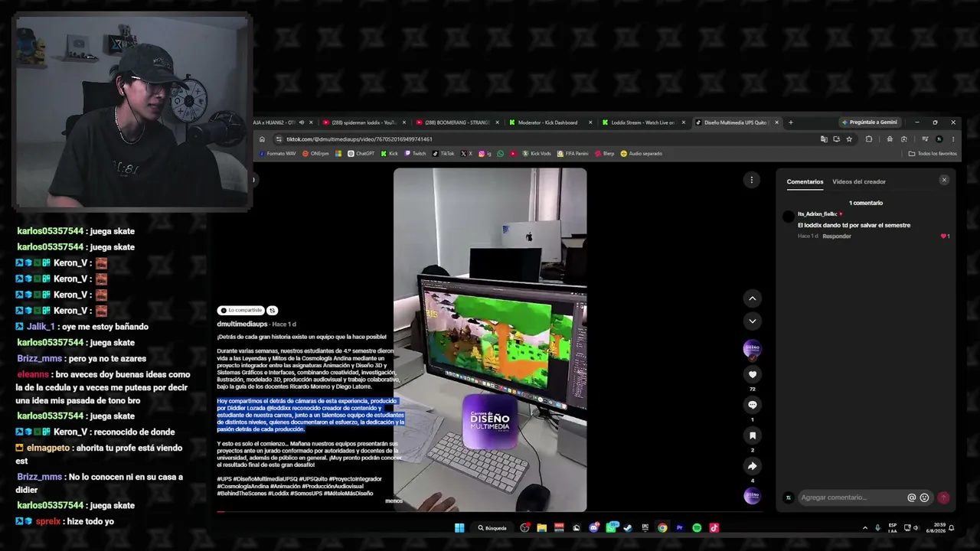Save the video with the bookmark icon
Image resolution: width=980 pixels, height=551 pixels.
pos(753,435)
